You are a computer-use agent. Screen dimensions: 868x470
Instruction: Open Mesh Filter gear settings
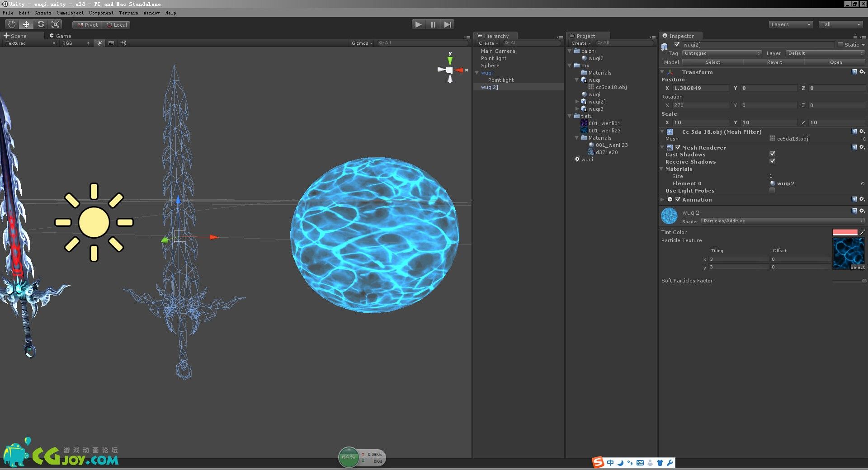[862, 132]
